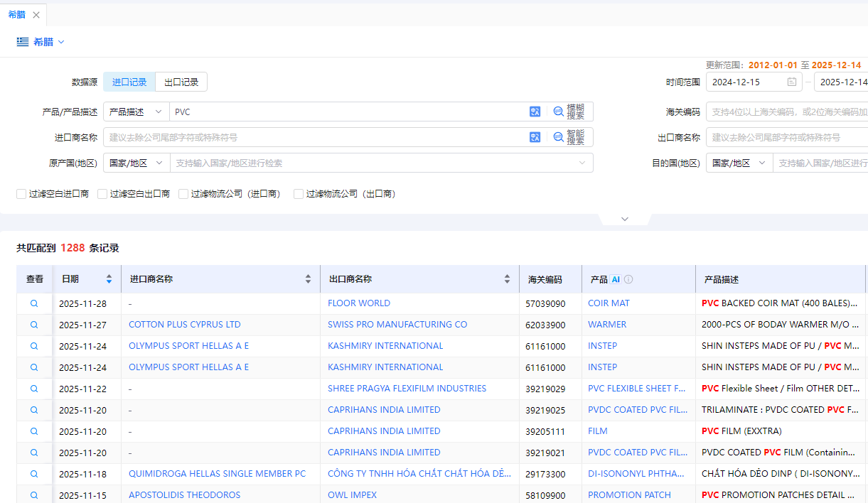Viewport: 868px width, 503px height.
Task: Open CAPRIHANS INDIA LIMITED exporter link
Action: 384,410
